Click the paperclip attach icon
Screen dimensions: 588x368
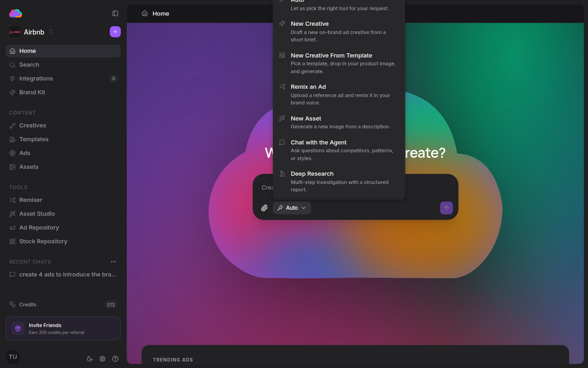pyautogui.click(x=265, y=208)
